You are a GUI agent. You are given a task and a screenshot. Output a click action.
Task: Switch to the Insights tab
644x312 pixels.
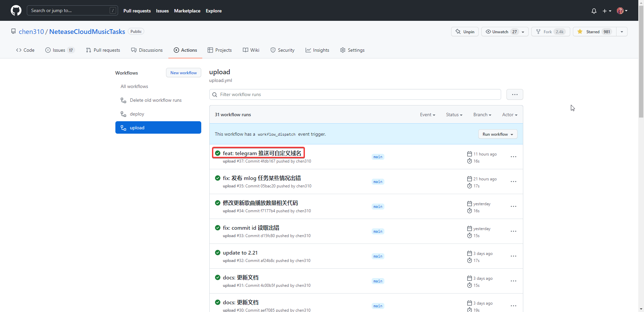pos(317,50)
